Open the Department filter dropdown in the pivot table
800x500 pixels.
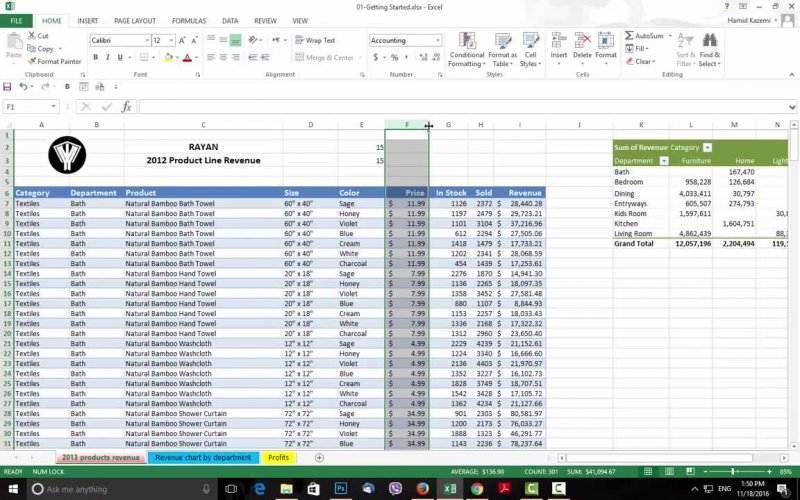point(663,160)
